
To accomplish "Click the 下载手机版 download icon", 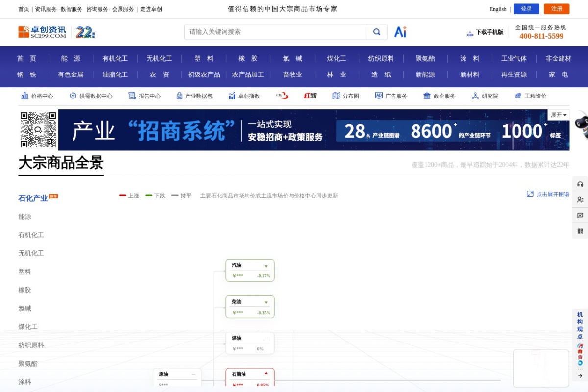I will point(470,33).
